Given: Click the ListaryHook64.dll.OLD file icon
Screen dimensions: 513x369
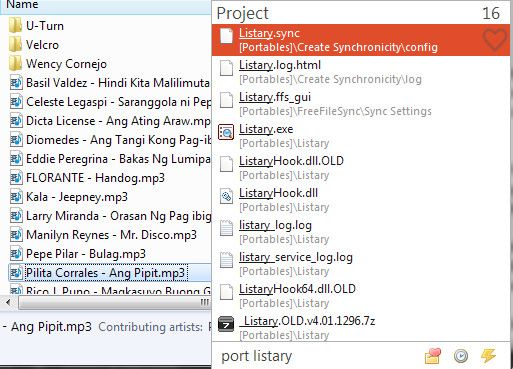Looking at the screenshot, I should click(x=226, y=292).
